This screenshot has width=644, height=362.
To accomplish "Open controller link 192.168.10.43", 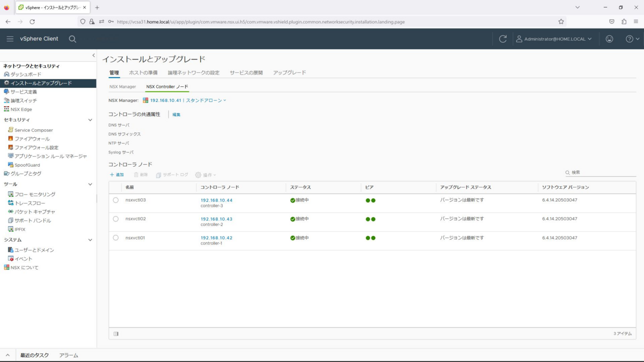I will 216,219.
